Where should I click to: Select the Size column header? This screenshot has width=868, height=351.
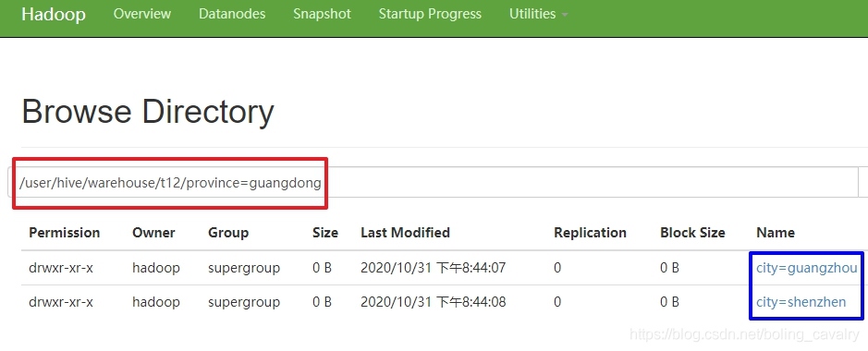pos(325,233)
